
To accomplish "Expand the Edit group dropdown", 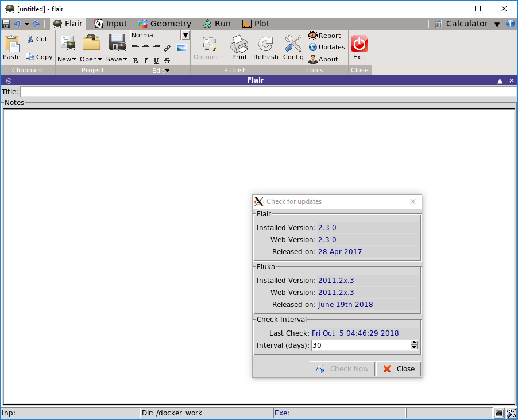I will [x=161, y=71].
